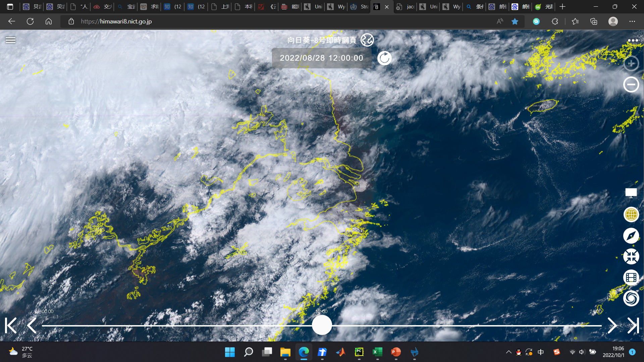Viewport: 644px width, 362px height.
Task: Click the globe language icon beside title
Action: [x=367, y=40]
